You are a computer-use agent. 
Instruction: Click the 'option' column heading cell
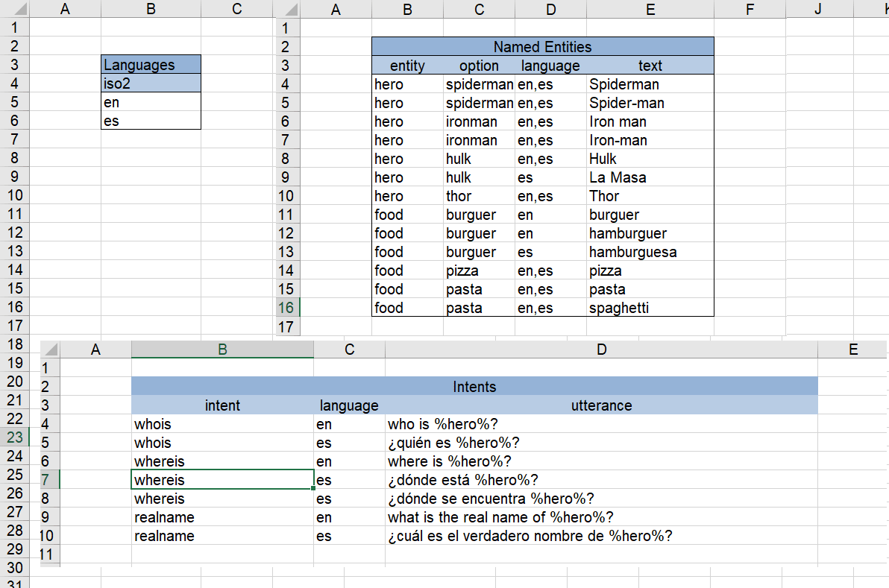click(x=479, y=65)
